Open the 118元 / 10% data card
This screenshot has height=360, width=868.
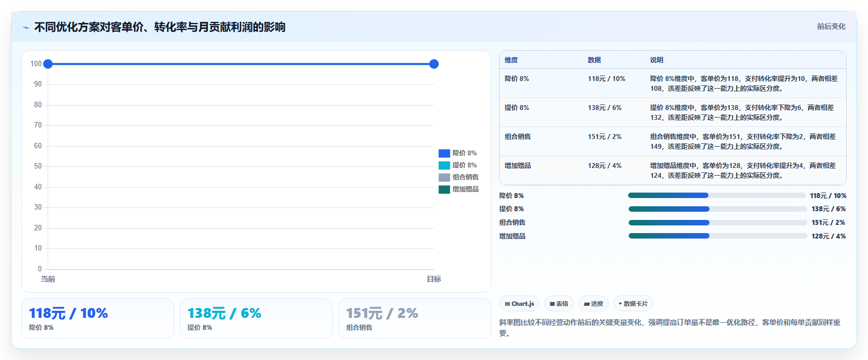pyautogui.click(x=98, y=318)
